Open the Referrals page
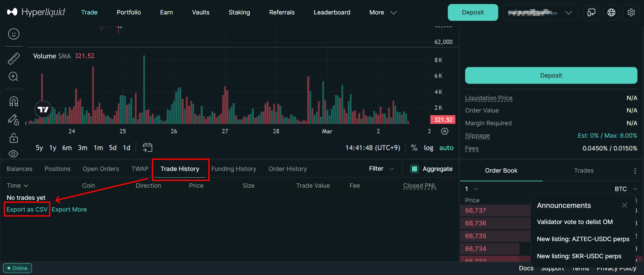This screenshot has width=644, height=275. pyautogui.click(x=282, y=12)
